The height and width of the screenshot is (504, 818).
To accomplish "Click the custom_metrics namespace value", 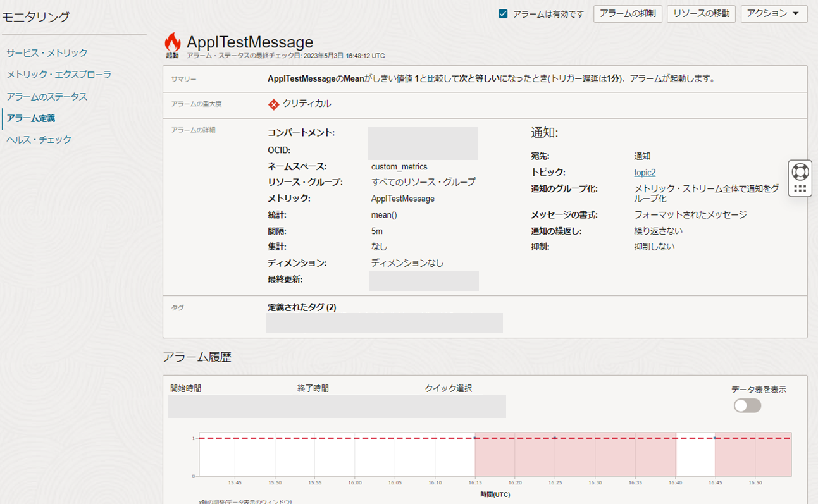I will click(399, 167).
